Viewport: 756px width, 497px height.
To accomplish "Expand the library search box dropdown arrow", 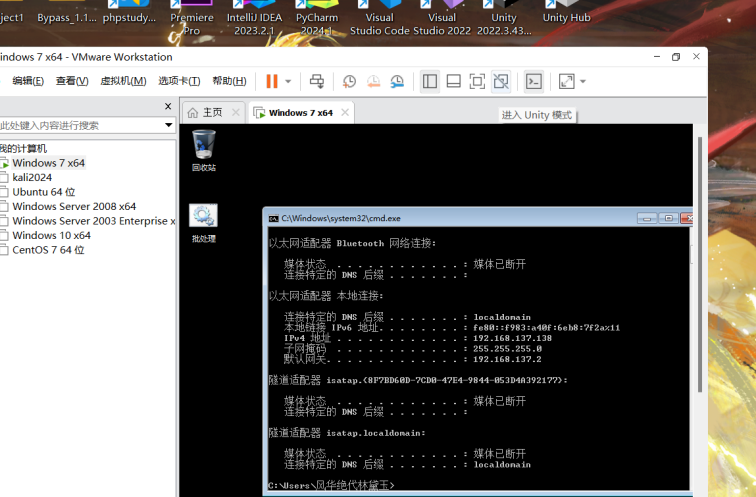I will click(x=169, y=125).
